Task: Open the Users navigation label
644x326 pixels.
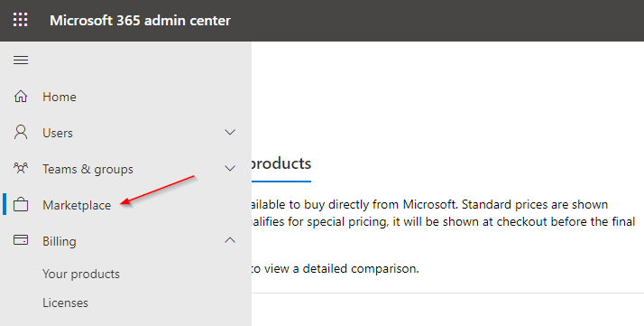Action: click(x=58, y=133)
